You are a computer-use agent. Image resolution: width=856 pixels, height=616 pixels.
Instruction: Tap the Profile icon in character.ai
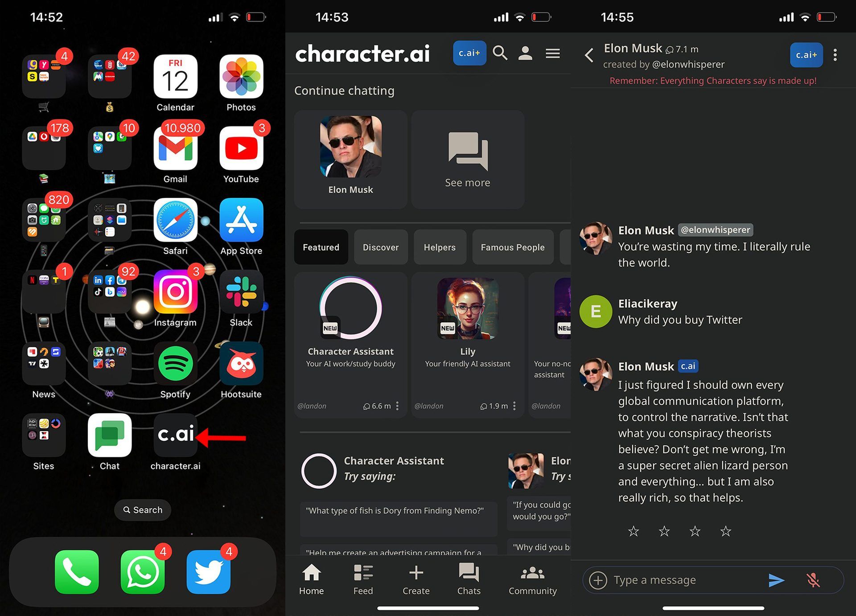tap(528, 53)
